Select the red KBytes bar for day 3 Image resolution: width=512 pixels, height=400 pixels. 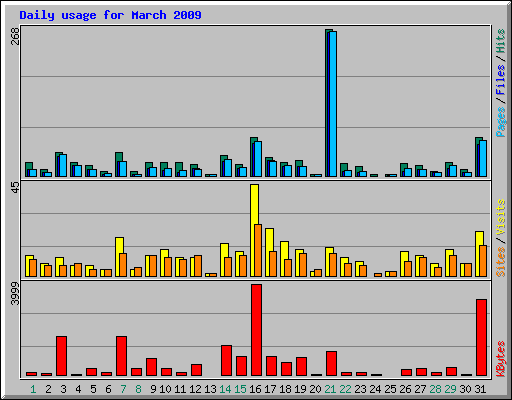point(61,356)
